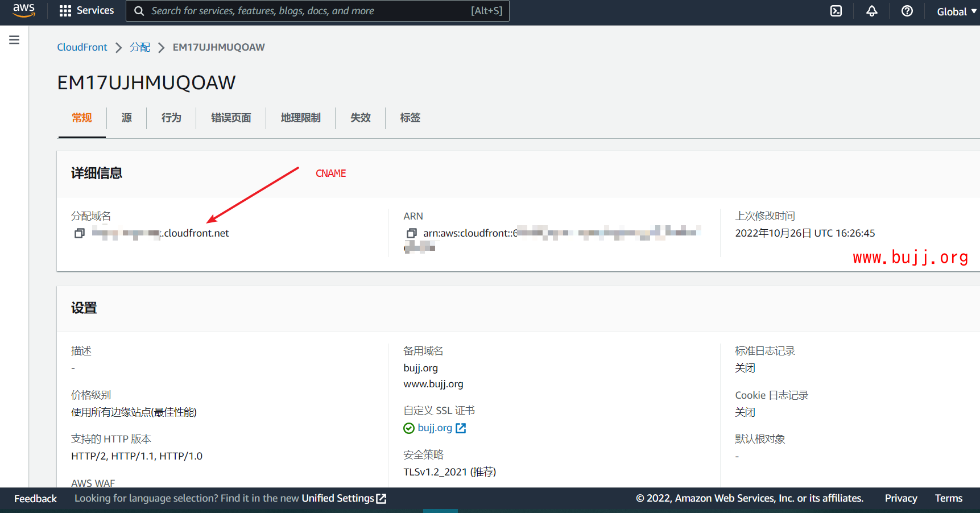Copy the distribution domain name

[x=80, y=233]
